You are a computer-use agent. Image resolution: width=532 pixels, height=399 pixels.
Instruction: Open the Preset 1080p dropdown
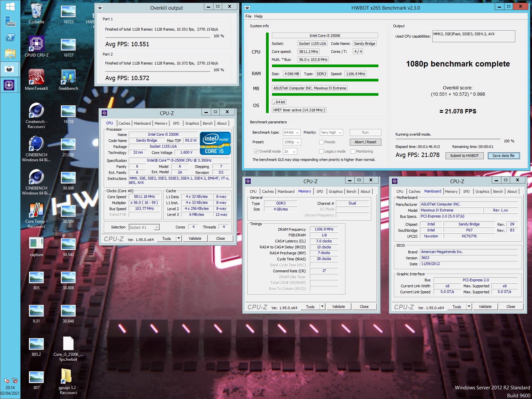tap(292, 142)
